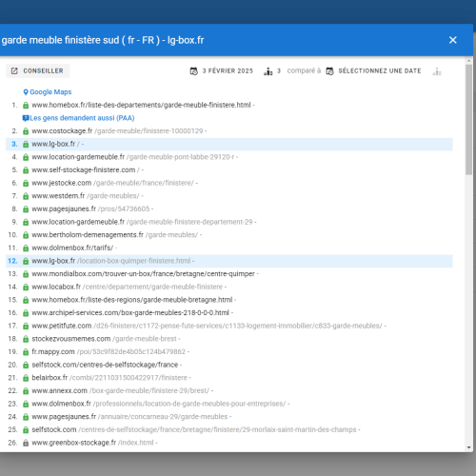Open stockezvousmemes.com garde-meuble-brest result
The width and height of the screenshot is (476, 476).
point(104,339)
